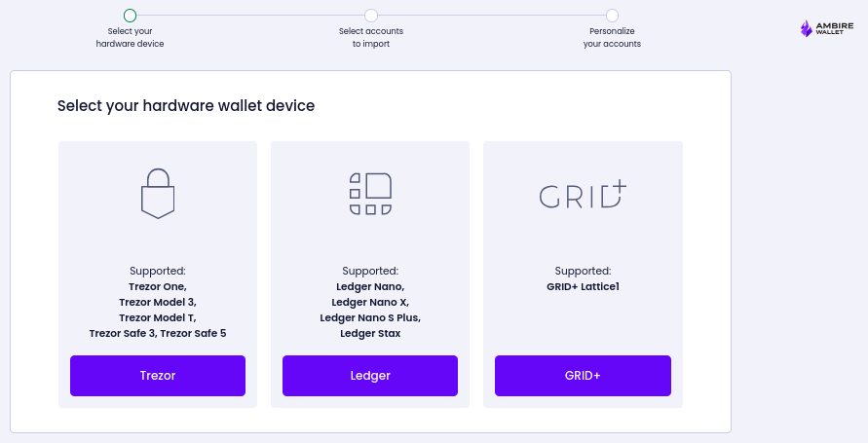Click the 'Ledger Stax' supported text

370,333
